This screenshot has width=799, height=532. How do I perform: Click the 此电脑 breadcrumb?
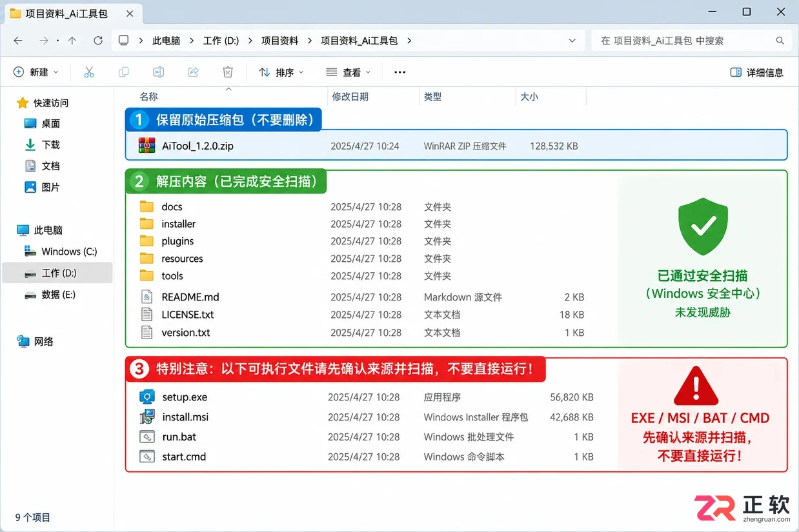tap(167, 41)
